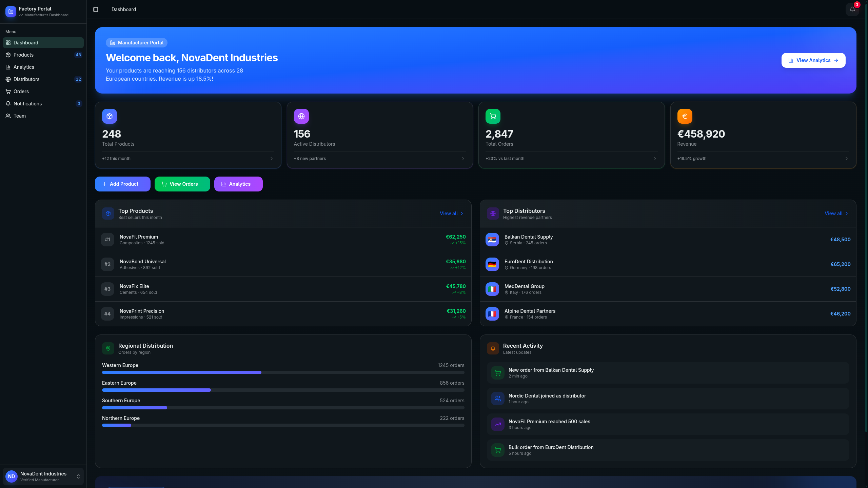Click the Recent Activity bell icon
Image resolution: width=868 pixels, height=488 pixels.
tap(493, 348)
